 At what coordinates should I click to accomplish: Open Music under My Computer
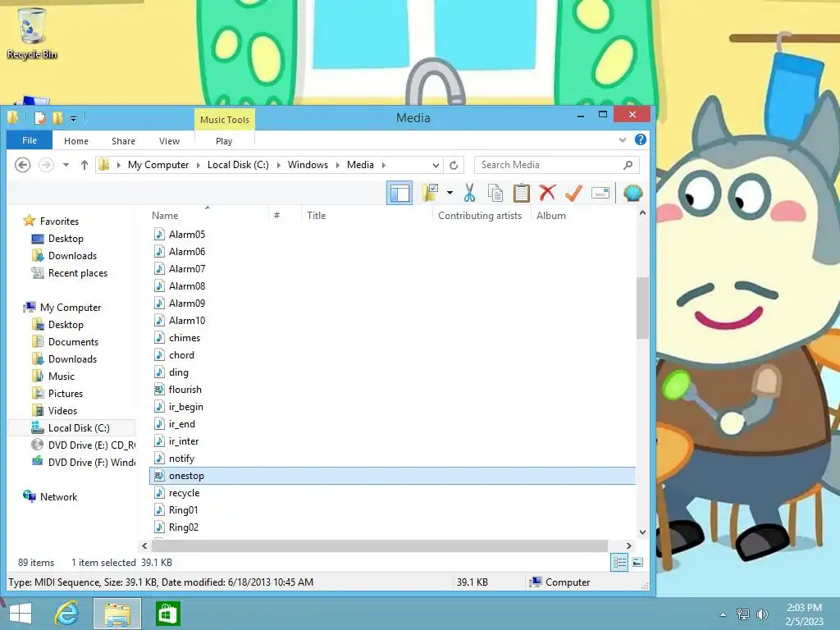tap(61, 377)
